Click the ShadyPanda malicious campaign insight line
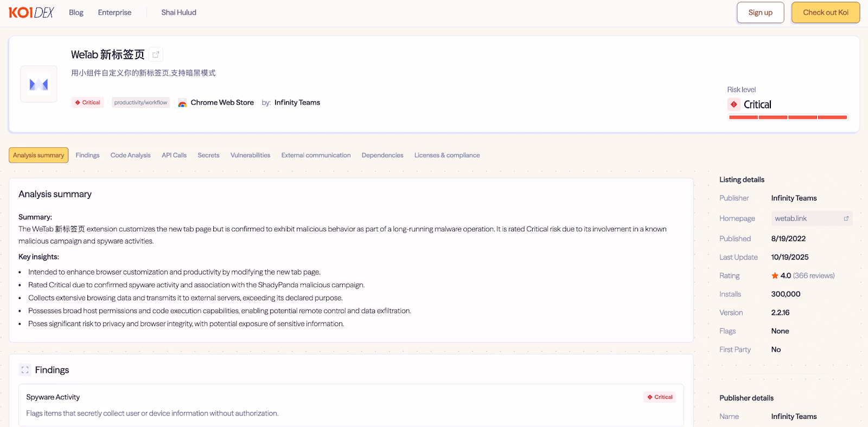This screenshot has height=427, width=868. pyautogui.click(x=196, y=285)
